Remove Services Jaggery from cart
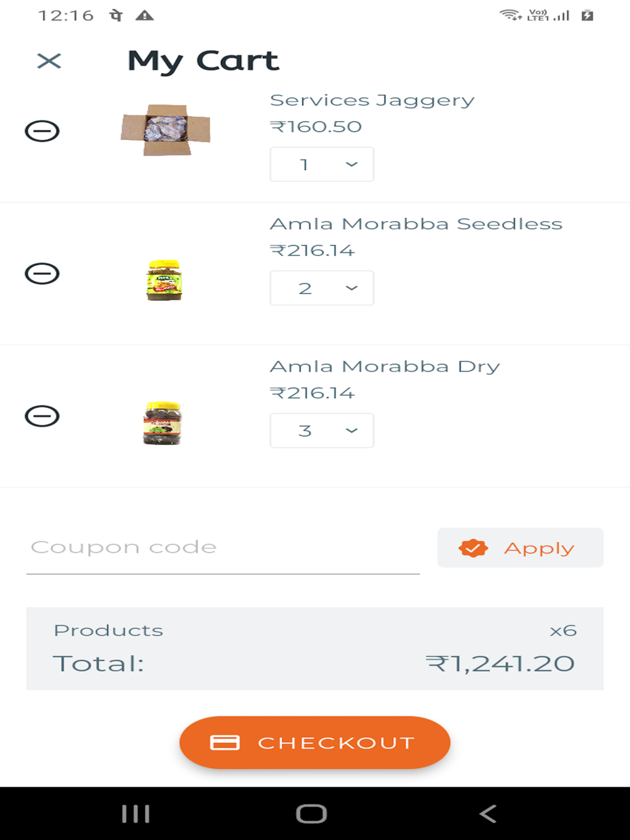The image size is (630, 840). coord(42,131)
